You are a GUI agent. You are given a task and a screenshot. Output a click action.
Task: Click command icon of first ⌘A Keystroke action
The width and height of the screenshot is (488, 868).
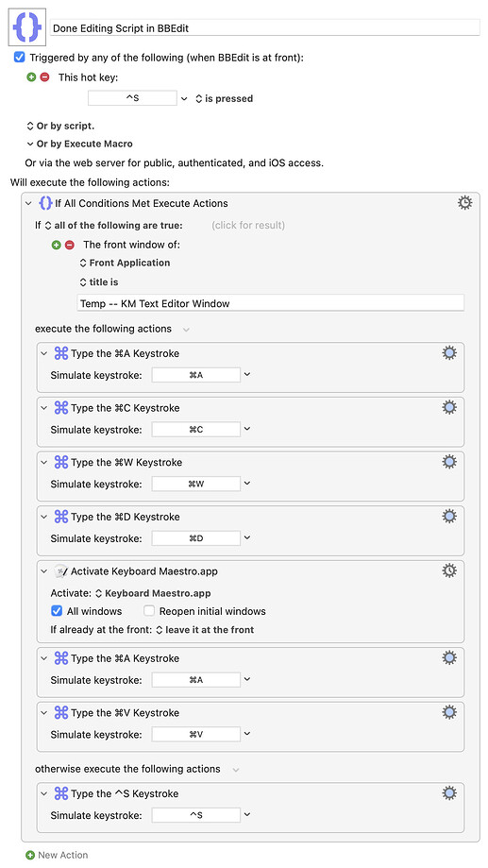pyautogui.click(x=60, y=353)
